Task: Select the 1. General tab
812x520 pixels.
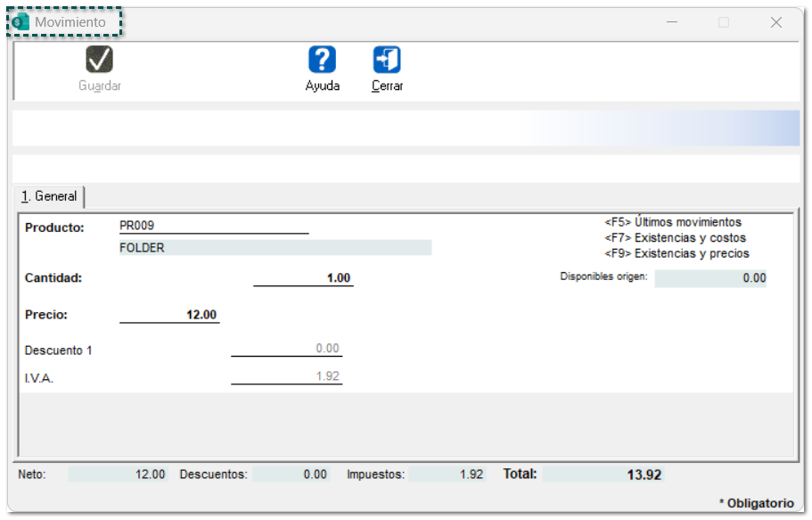Action: [x=50, y=196]
